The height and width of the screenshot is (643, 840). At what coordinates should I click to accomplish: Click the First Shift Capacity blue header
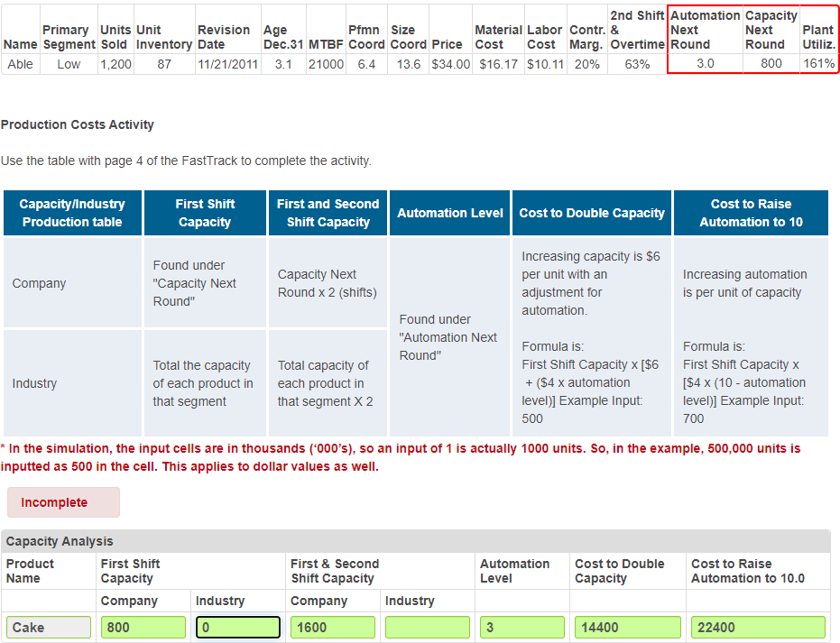tap(205, 213)
